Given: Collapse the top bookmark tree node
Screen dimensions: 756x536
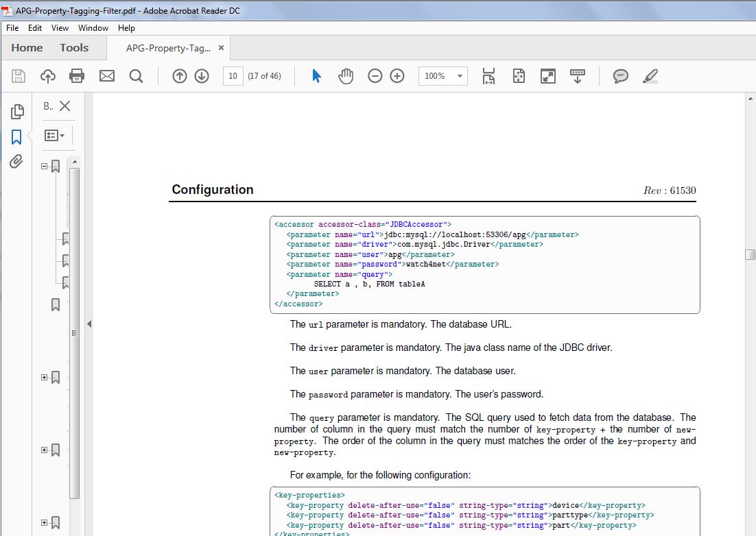Looking at the screenshot, I should pyautogui.click(x=45, y=166).
